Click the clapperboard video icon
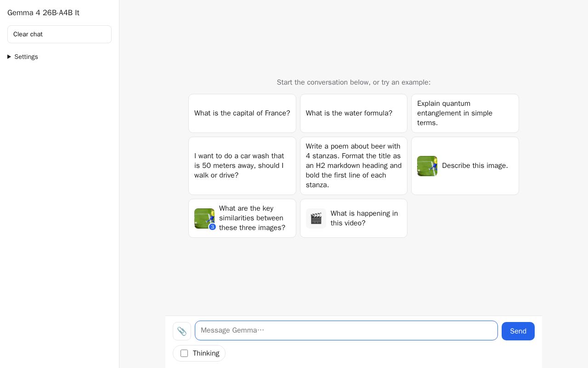Screen dimensions: 588x368 point(316,218)
